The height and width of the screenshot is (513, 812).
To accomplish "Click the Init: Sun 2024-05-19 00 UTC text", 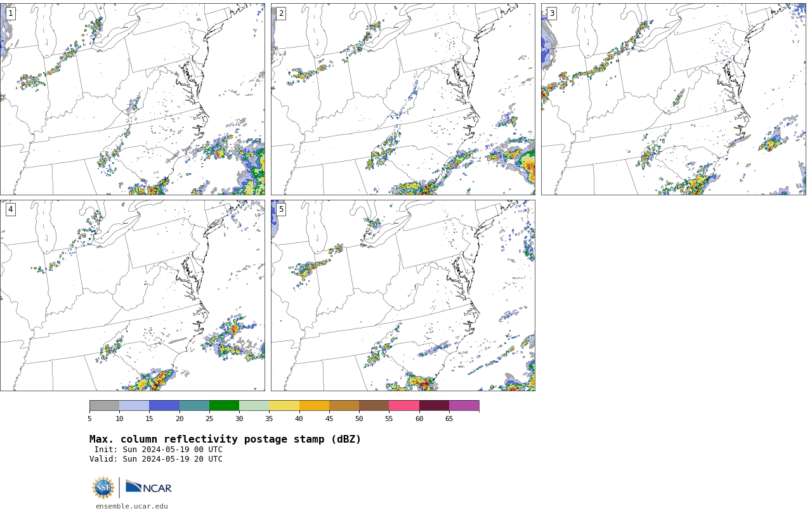I will point(159,450).
